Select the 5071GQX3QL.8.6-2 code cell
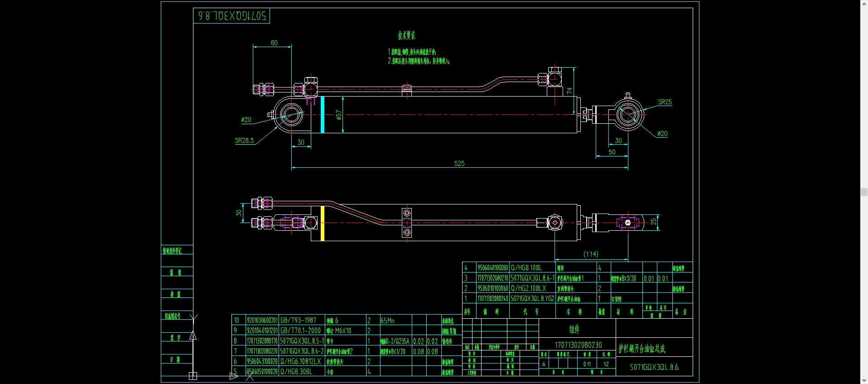 [302, 351]
